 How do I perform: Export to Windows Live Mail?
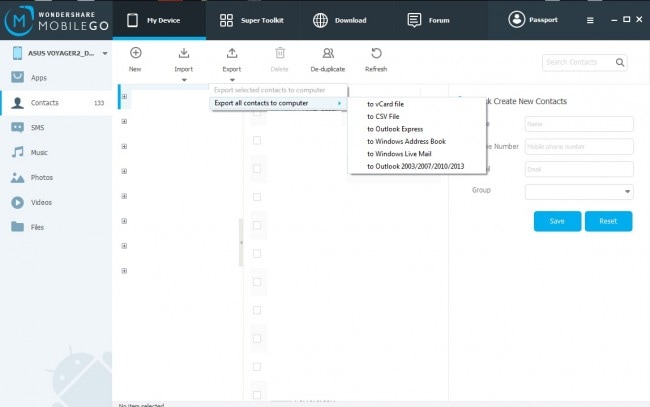[417, 154]
